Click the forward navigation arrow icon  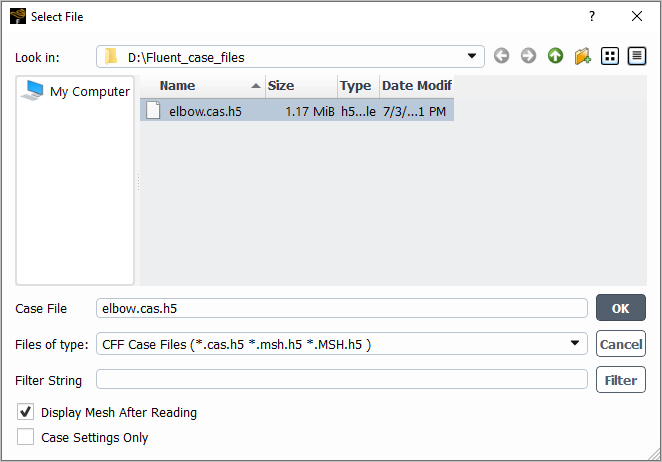pyautogui.click(x=528, y=56)
